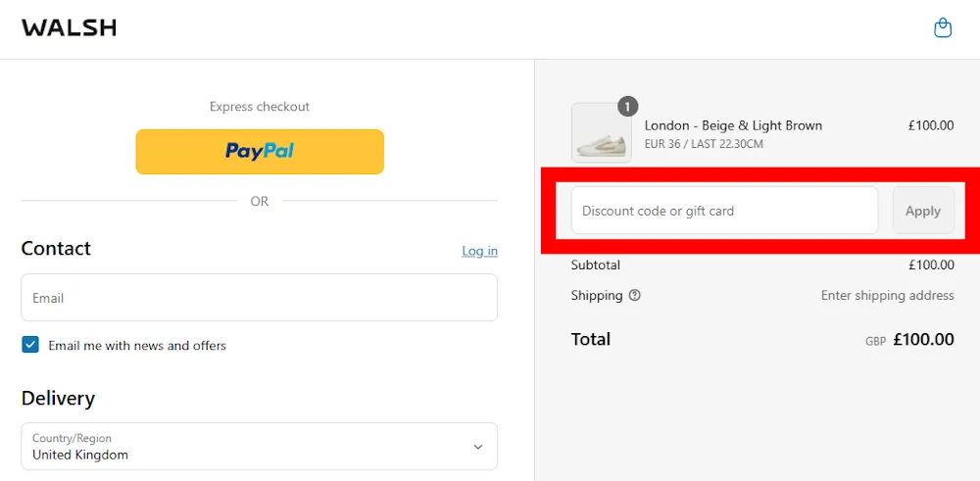Click the Total £100.00 amount
Viewport: 980px width, 481px height.
[923, 340]
